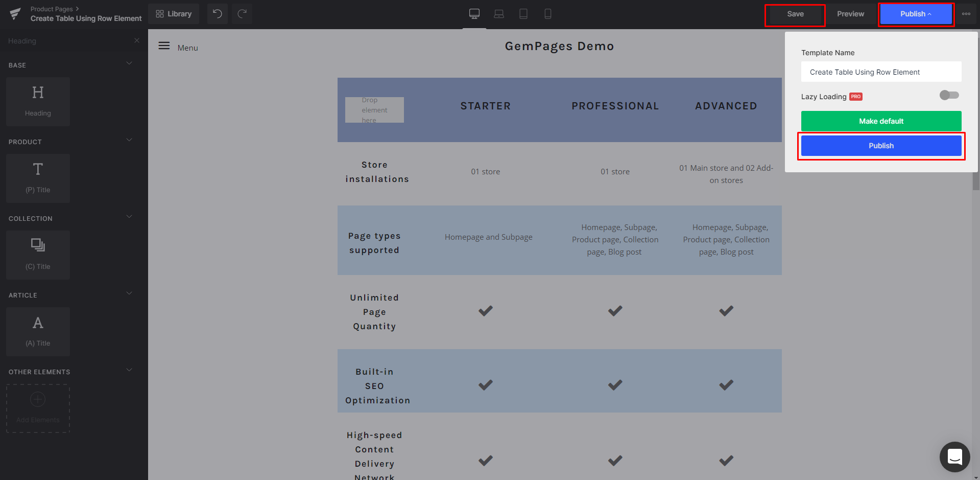Click the Save button
980x480 pixels.
(x=795, y=14)
